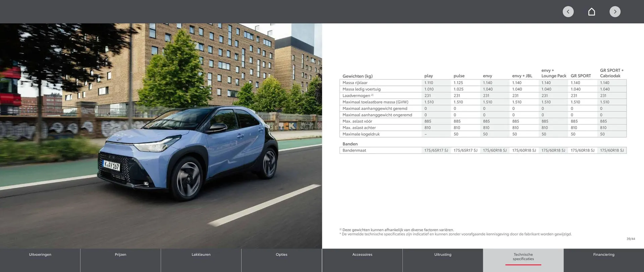Open the Lakkleuren tab

pos(201,260)
